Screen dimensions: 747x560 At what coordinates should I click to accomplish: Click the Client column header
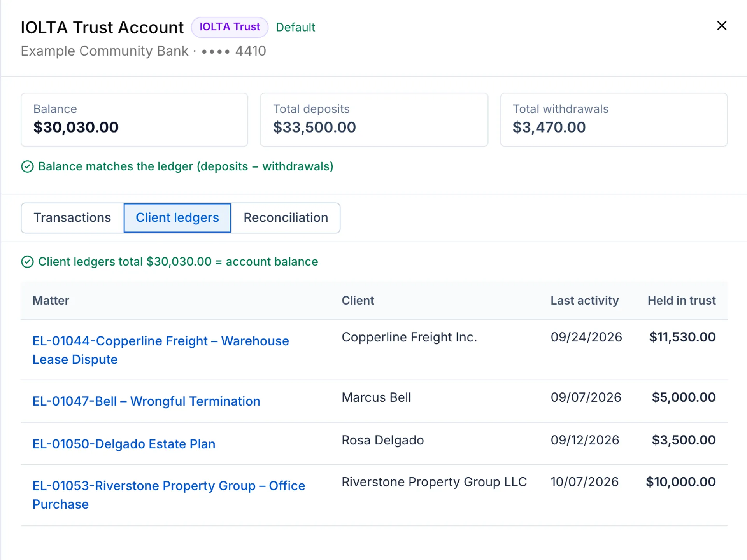pos(358,300)
